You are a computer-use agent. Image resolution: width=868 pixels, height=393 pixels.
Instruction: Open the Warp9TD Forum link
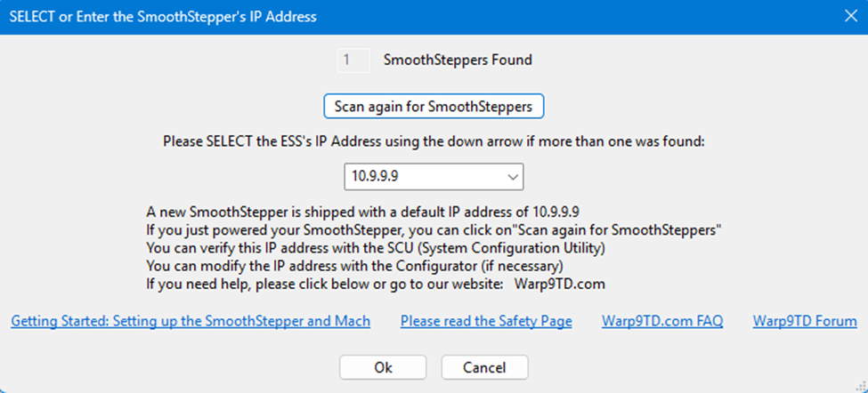pos(805,321)
